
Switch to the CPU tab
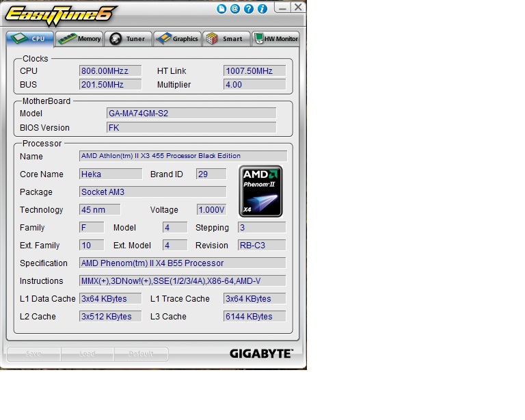pyautogui.click(x=30, y=39)
